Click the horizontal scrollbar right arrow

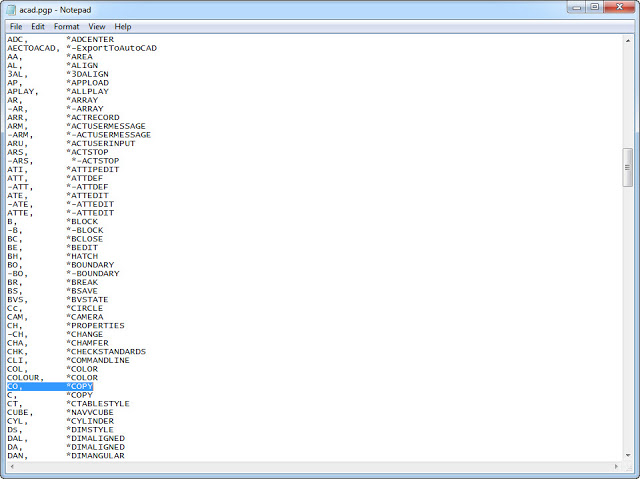tap(616, 467)
